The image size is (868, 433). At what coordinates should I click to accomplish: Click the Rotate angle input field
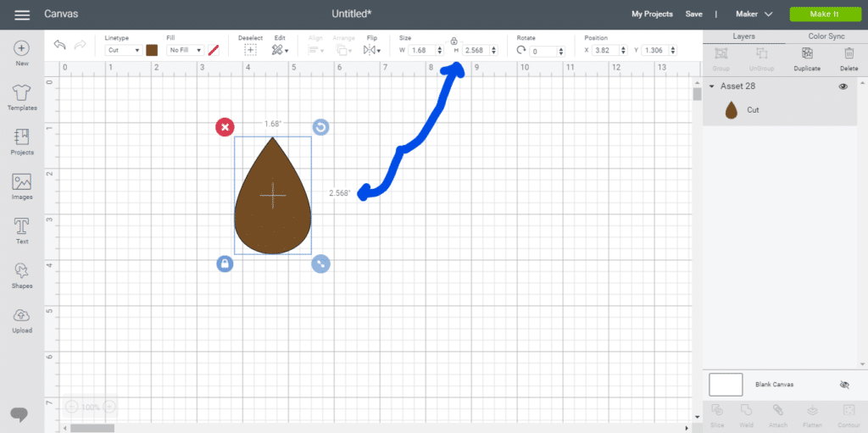[x=543, y=52]
